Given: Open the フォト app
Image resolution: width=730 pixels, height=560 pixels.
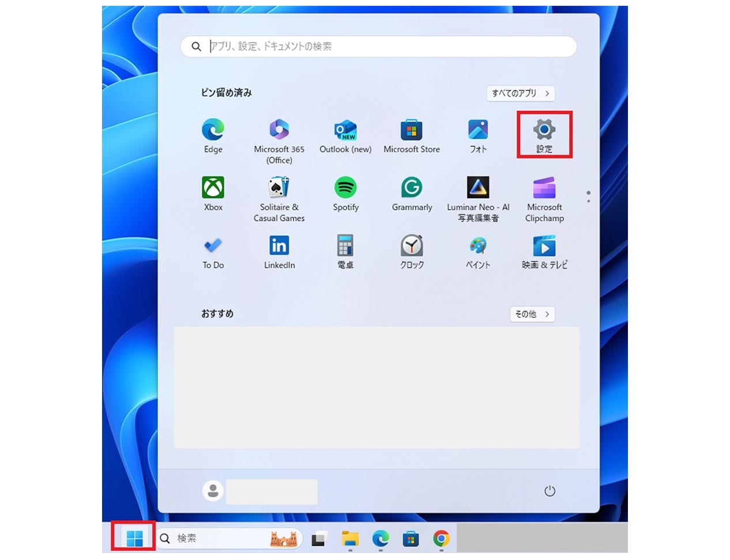Looking at the screenshot, I should pos(478,136).
